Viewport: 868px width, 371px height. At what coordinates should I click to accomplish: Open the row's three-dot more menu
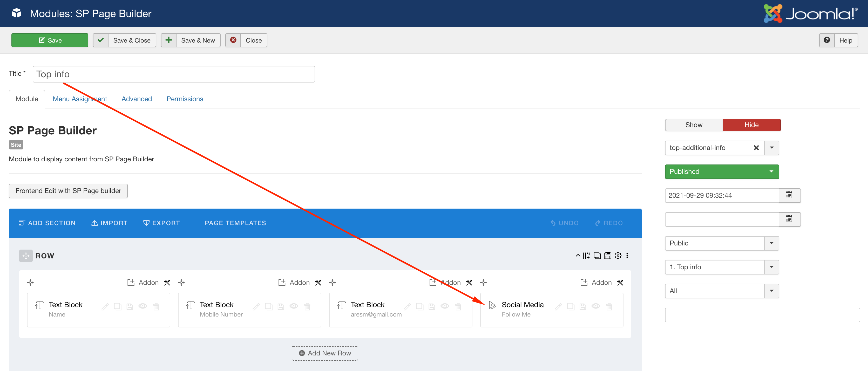627,256
